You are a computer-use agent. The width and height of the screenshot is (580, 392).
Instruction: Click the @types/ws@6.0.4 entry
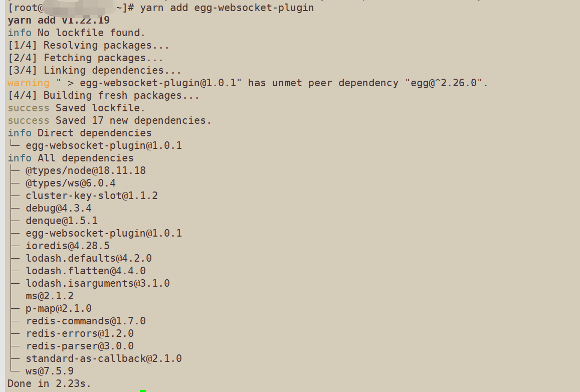coord(70,183)
